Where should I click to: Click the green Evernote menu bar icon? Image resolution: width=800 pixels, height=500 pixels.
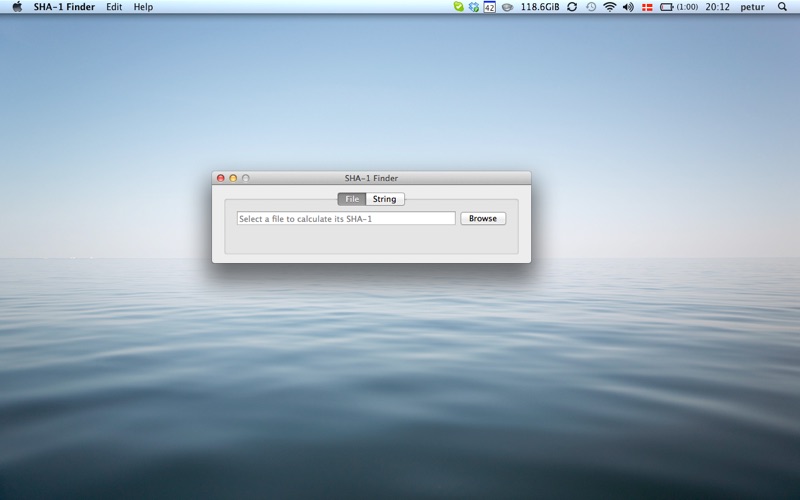tap(458, 7)
